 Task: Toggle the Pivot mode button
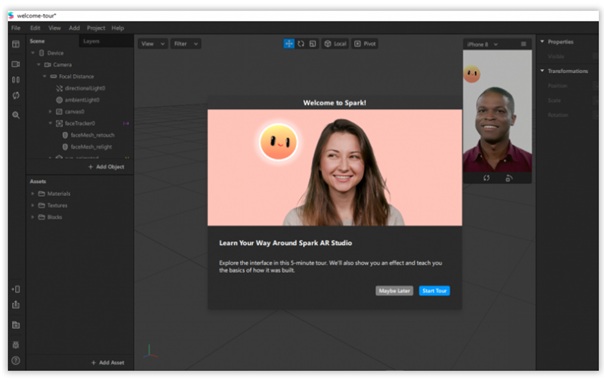click(x=365, y=44)
